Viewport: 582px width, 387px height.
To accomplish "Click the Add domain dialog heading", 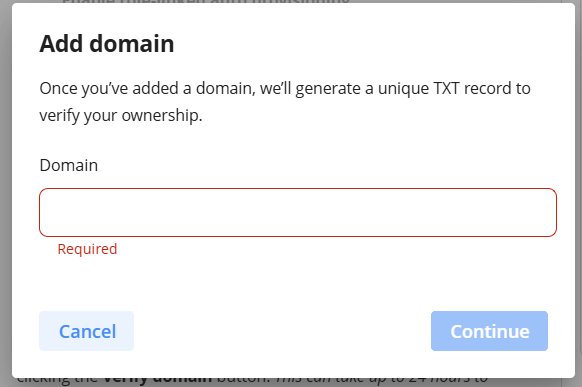I will click(x=107, y=44).
